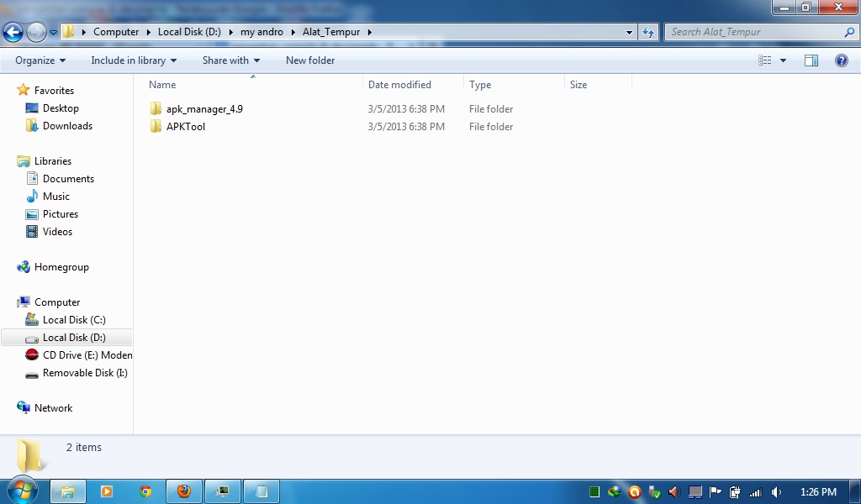Click the New folder button
This screenshot has height=504, width=861.
point(311,60)
